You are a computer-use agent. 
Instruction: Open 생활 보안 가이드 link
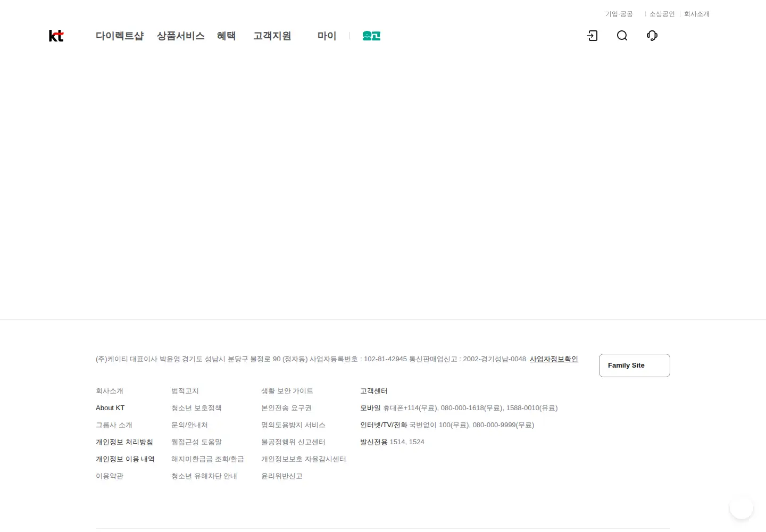click(x=287, y=391)
